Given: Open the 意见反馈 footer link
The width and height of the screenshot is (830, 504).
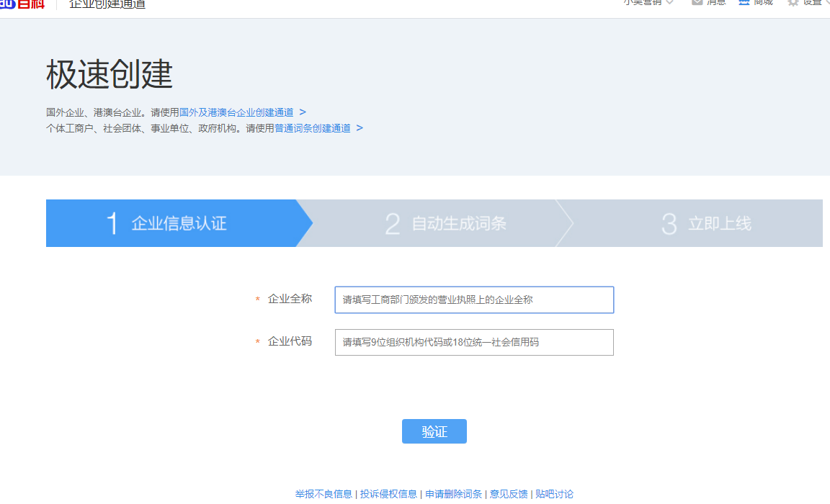Looking at the screenshot, I should click(509, 494).
